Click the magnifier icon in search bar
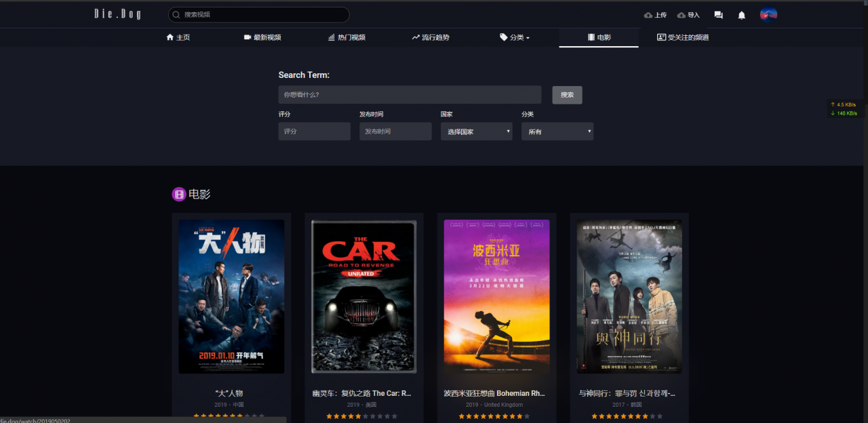868x423 pixels. [177, 14]
